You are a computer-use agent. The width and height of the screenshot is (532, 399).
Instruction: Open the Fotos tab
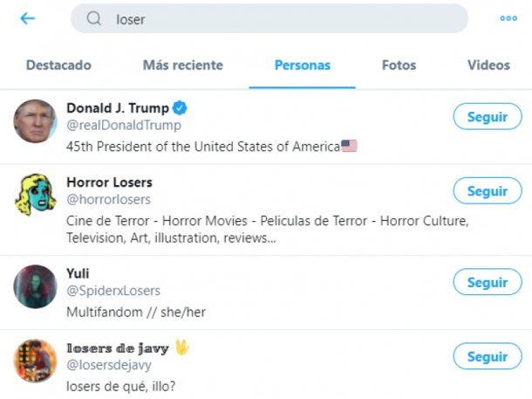click(x=399, y=65)
